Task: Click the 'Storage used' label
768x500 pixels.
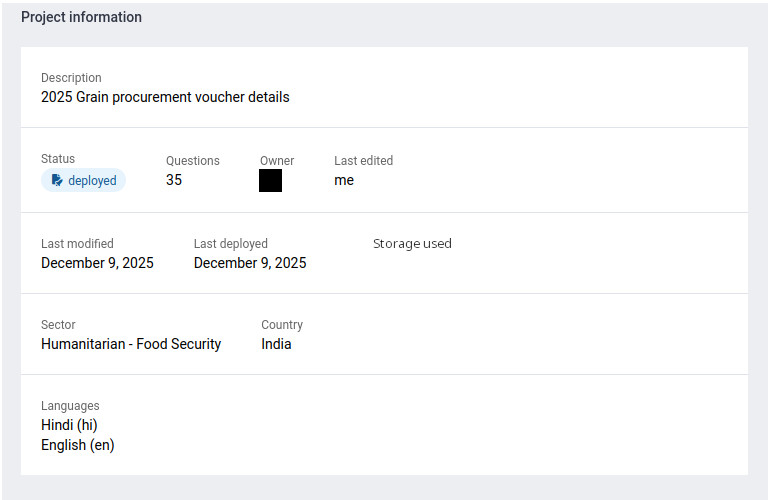Action: point(412,243)
